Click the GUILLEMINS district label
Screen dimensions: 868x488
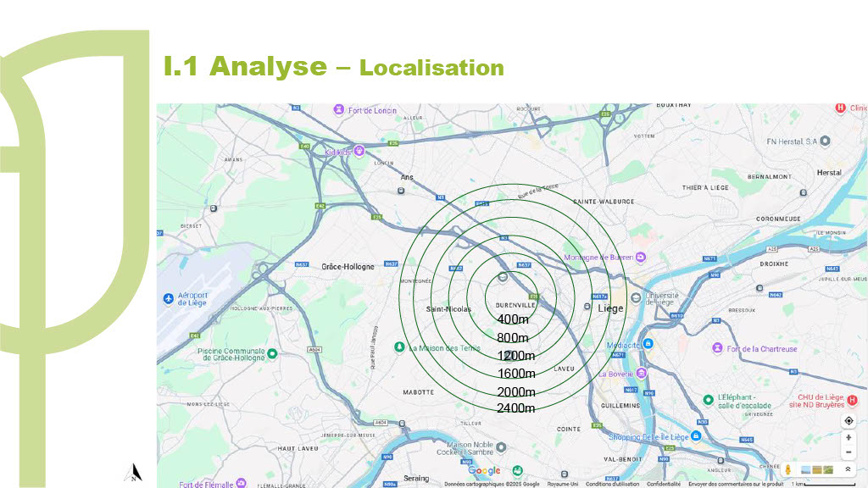pos(620,406)
